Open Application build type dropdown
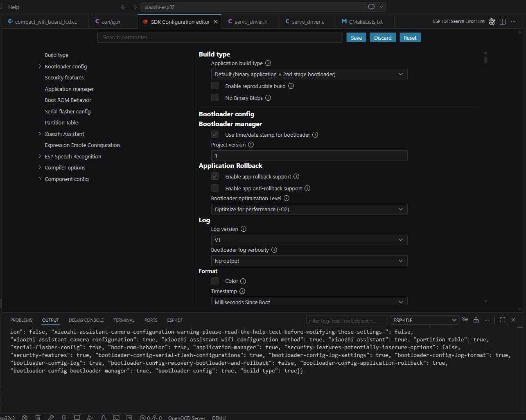 tap(309, 74)
